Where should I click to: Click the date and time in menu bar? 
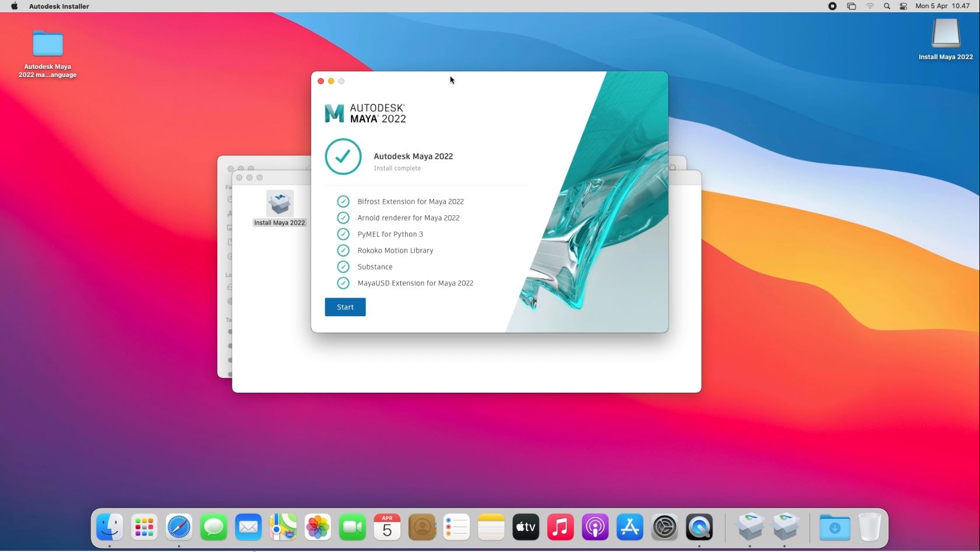(943, 6)
